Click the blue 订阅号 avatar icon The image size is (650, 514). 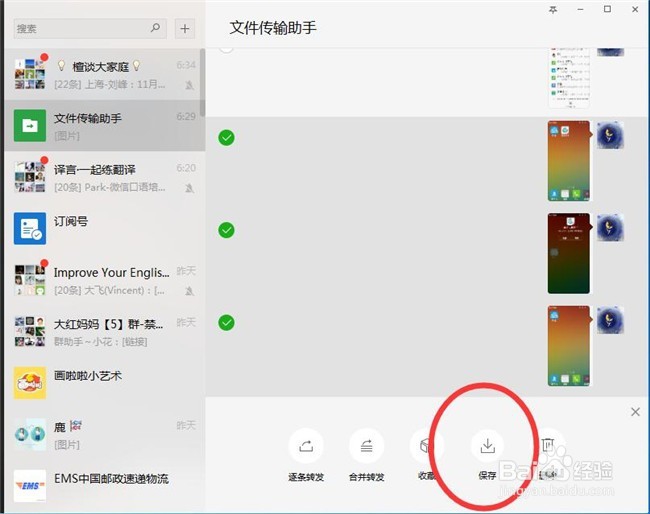(x=30, y=228)
